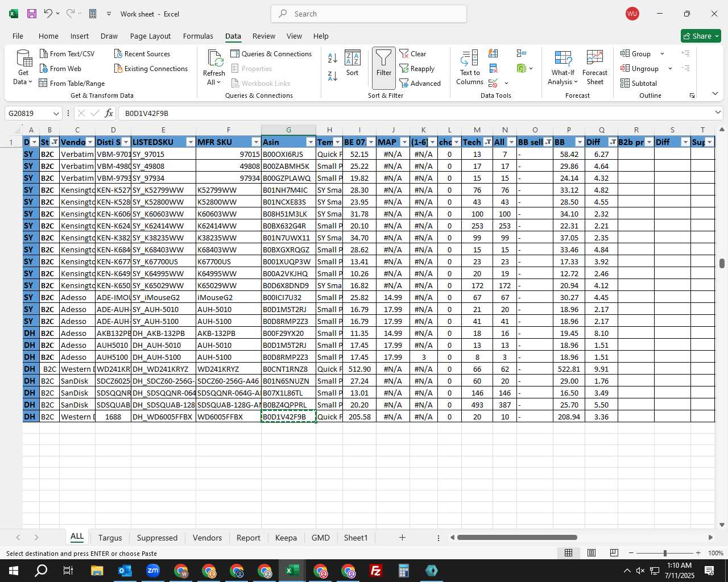Click the Share button
The image size is (728, 582).
pyautogui.click(x=701, y=36)
